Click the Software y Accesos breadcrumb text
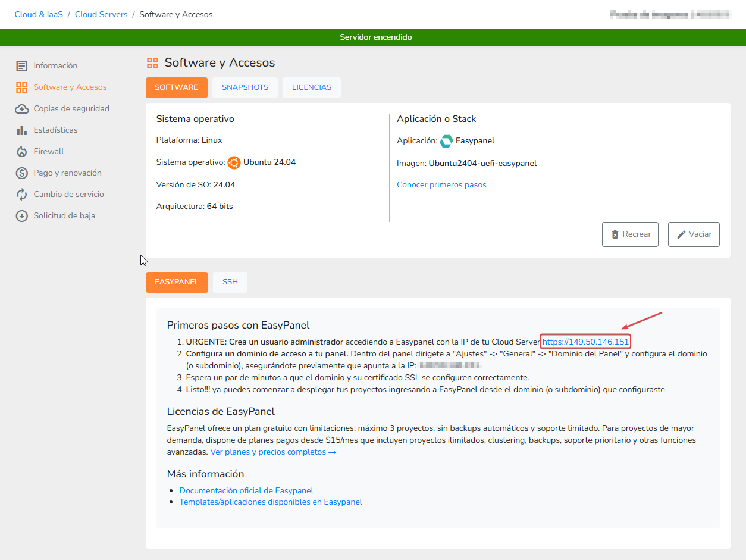Screen dimensions: 746x560 pyautogui.click(x=176, y=14)
